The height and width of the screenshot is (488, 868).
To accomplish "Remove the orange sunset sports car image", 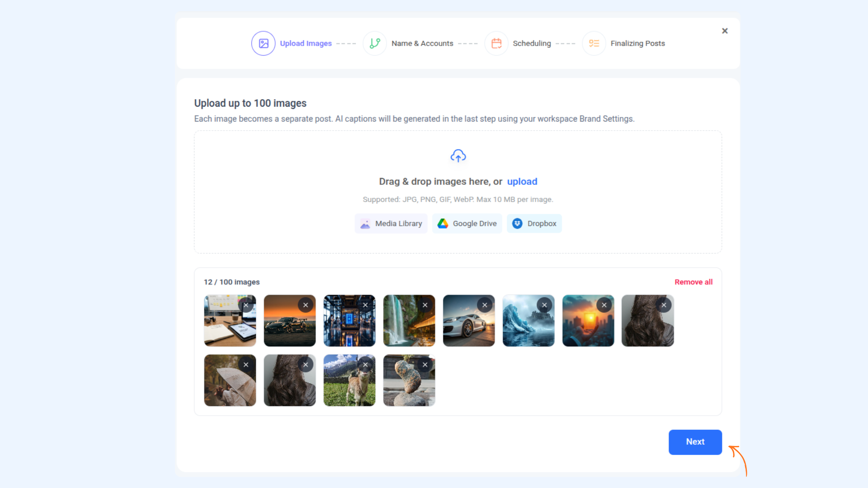I will pyautogui.click(x=306, y=305).
